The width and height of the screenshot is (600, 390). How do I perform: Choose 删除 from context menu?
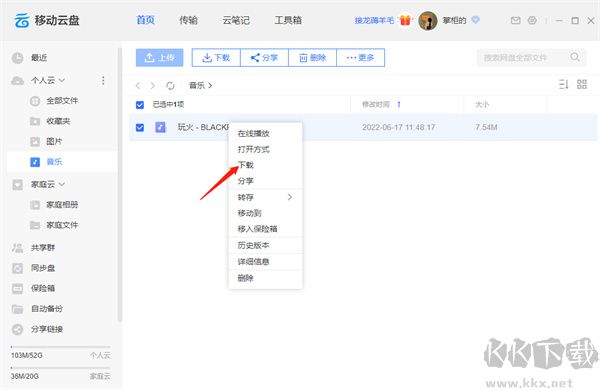pos(265,278)
